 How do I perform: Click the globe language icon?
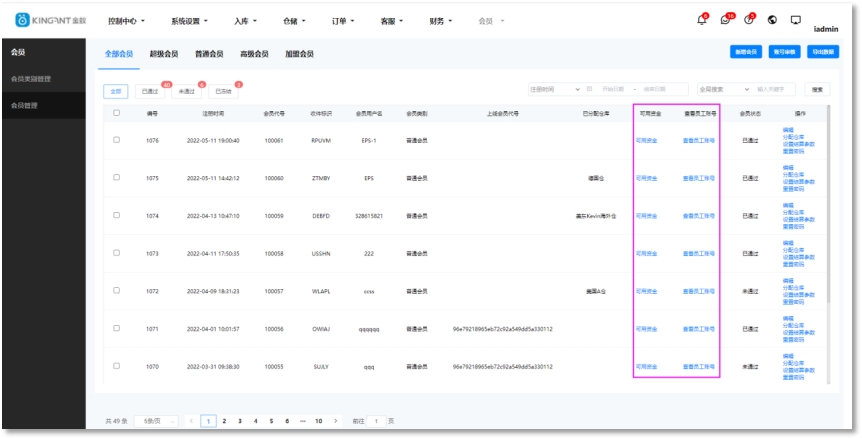(x=772, y=20)
